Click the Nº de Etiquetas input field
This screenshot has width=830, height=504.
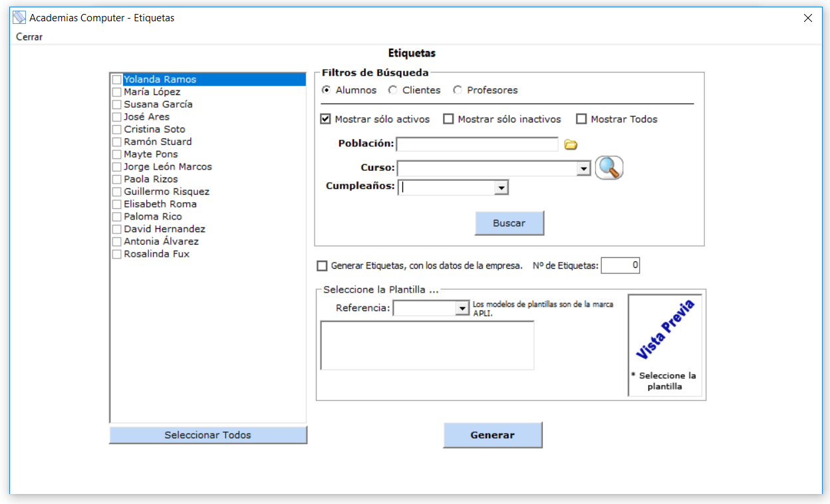coord(621,265)
